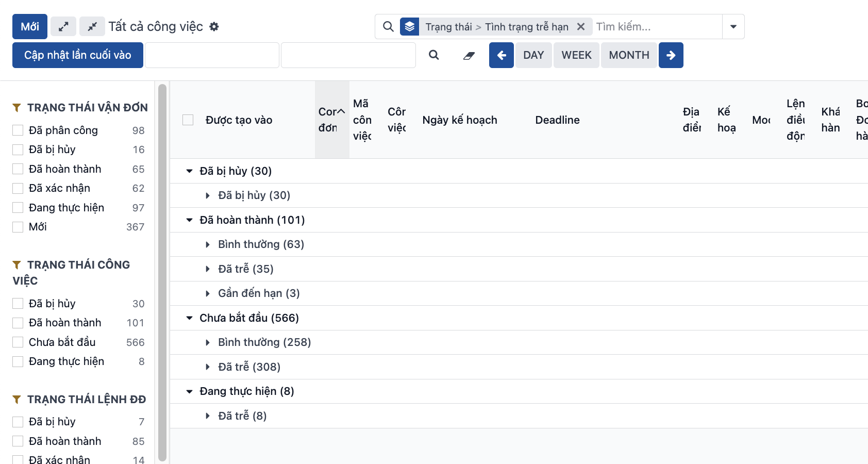
Task: Collapse the Đang thực hiện (8) group
Action: coord(189,391)
